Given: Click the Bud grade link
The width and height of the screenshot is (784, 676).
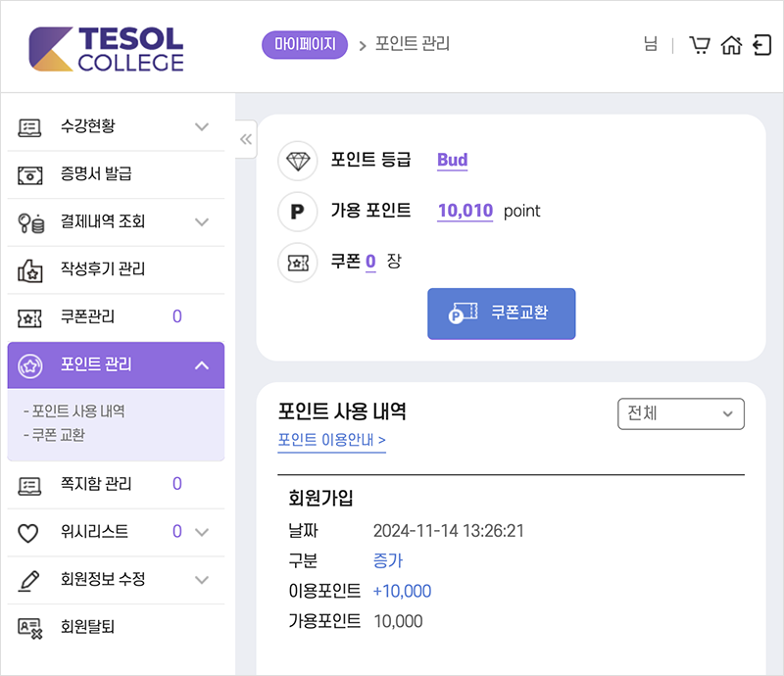Looking at the screenshot, I should (452, 160).
